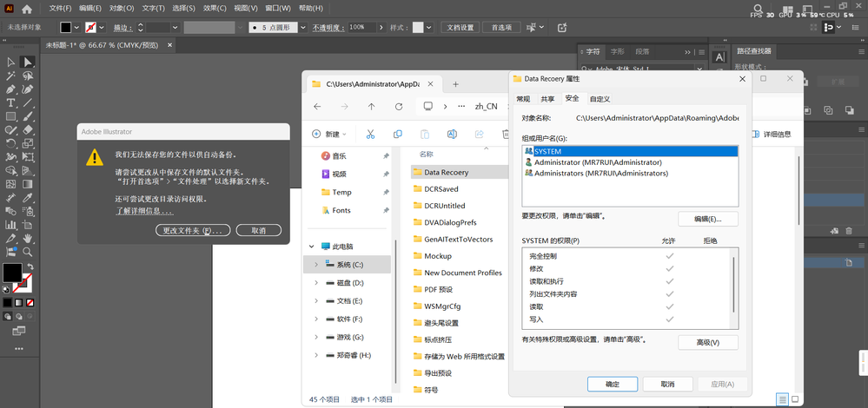Set paint mode to Gradient
This screenshot has height=408, width=868.
pyautogui.click(x=19, y=302)
